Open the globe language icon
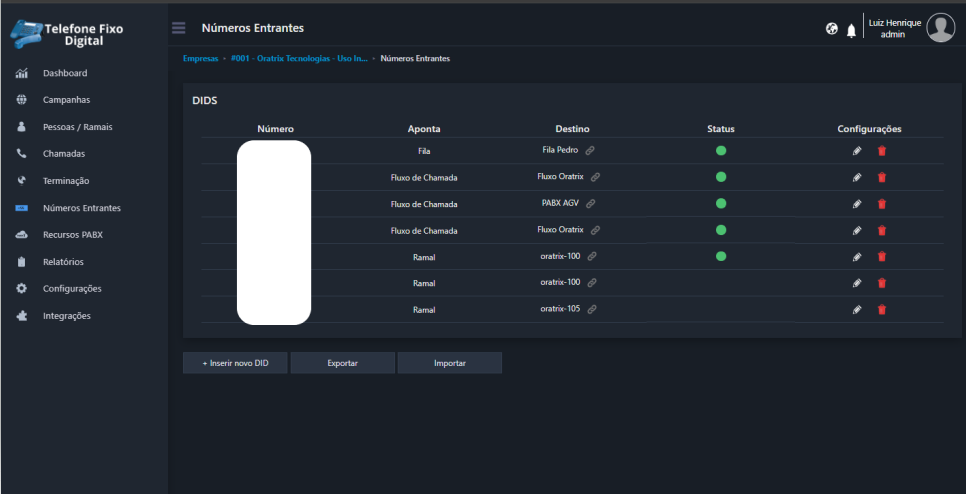Screen dimensions: 966x494 [832, 29]
